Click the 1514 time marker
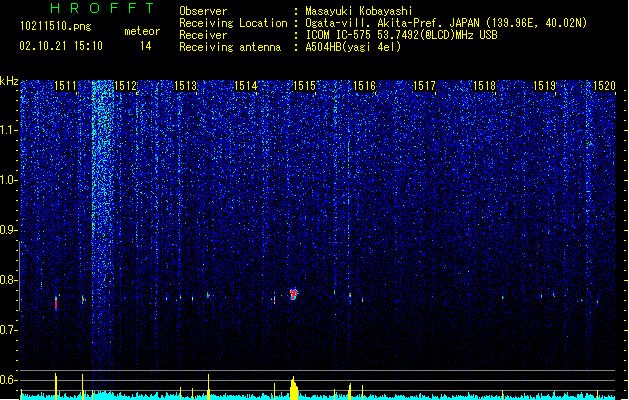629x400 pixels. pyautogui.click(x=245, y=86)
